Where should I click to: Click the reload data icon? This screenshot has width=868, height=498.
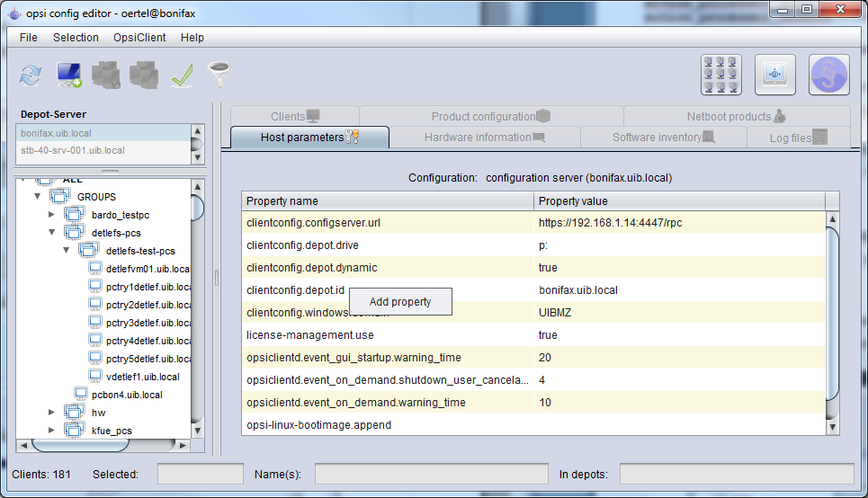[x=31, y=75]
